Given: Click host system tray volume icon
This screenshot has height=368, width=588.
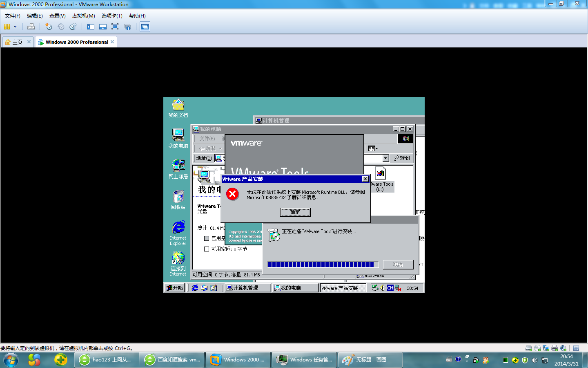Looking at the screenshot, I should tap(535, 360).
